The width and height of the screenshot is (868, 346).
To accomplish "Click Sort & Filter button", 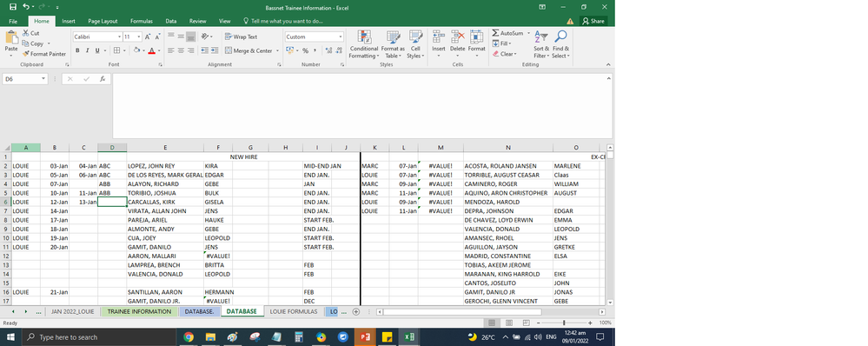I will click(x=541, y=44).
